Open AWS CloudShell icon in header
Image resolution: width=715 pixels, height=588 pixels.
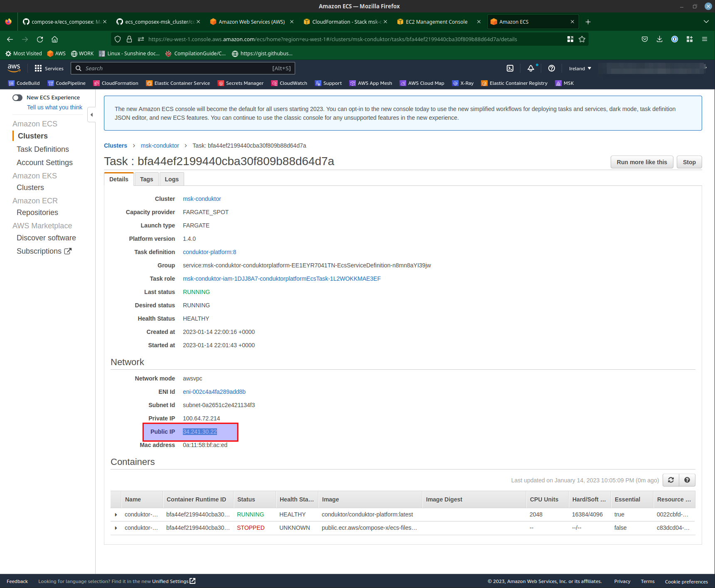(510, 68)
